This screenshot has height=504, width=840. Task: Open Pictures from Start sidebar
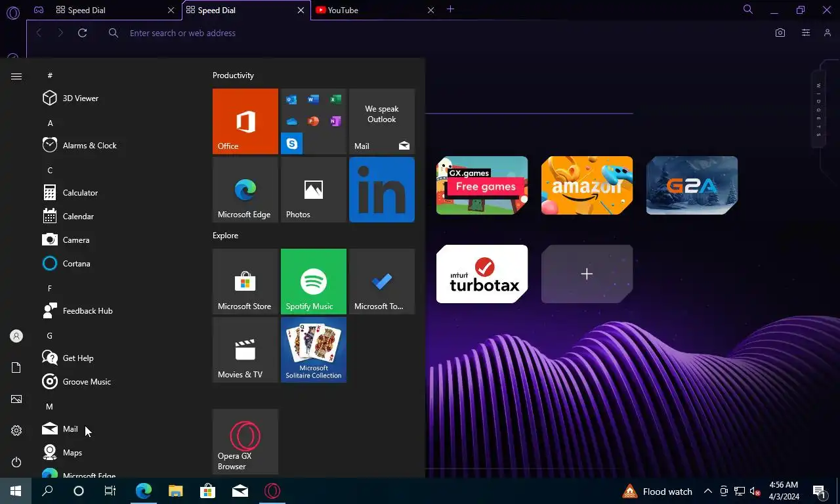coord(16,399)
